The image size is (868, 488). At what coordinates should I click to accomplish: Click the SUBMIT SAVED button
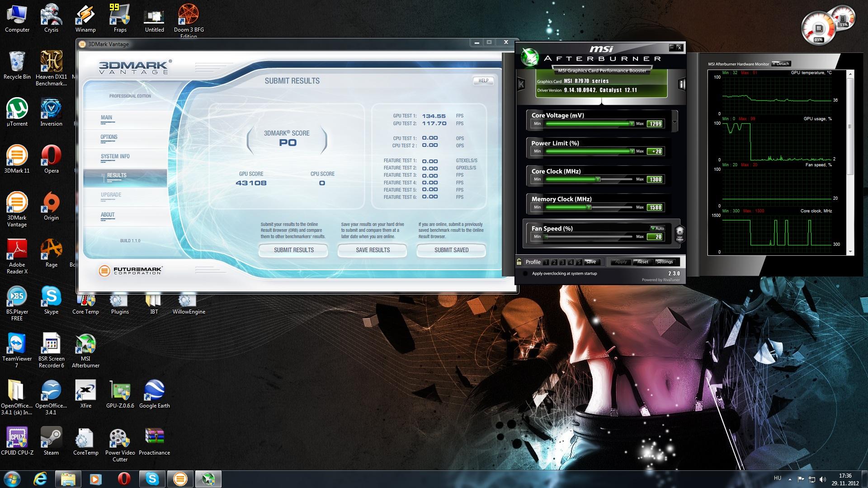[x=451, y=250]
